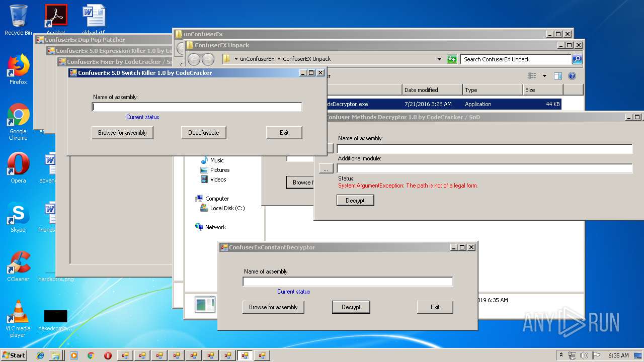The height and width of the screenshot is (362, 644).
Task: Focus Name of assembly field in Switch Killer
Action: (x=197, y=107)
